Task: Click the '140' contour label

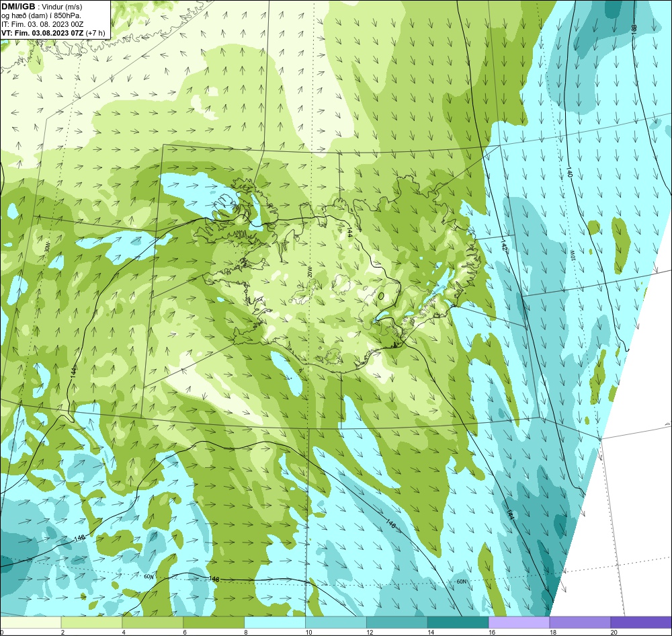Action: (x=570, y=172)
